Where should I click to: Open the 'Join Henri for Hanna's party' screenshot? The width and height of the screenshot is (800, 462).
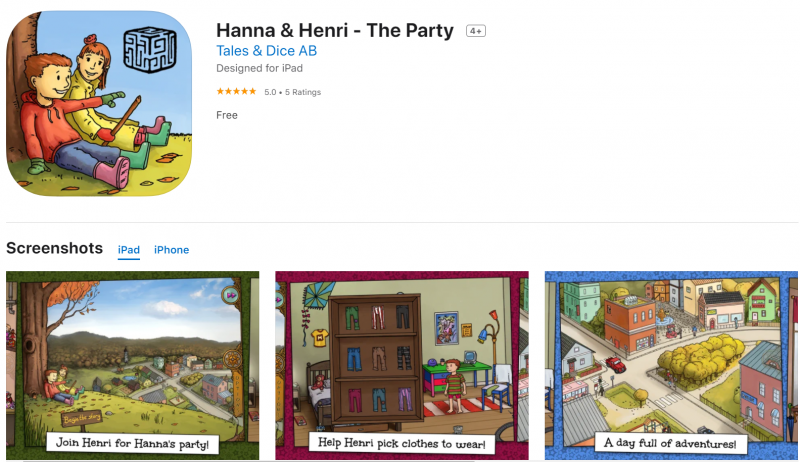(x=133, y=365)
